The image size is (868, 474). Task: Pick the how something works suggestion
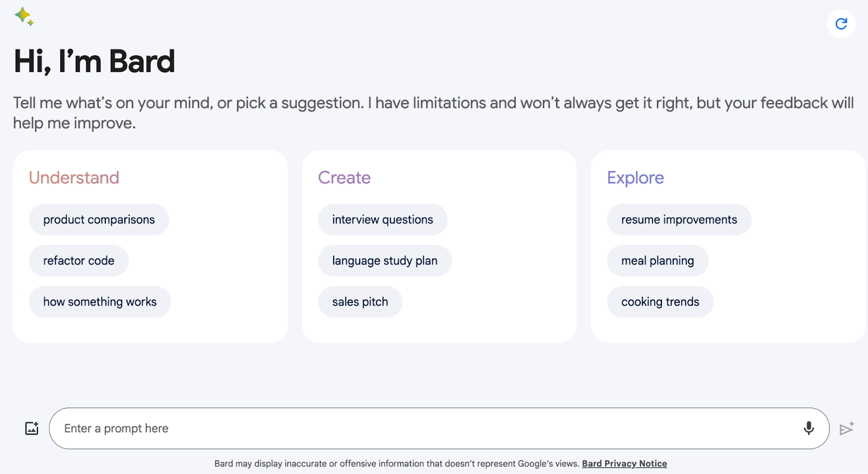(100, 302)
